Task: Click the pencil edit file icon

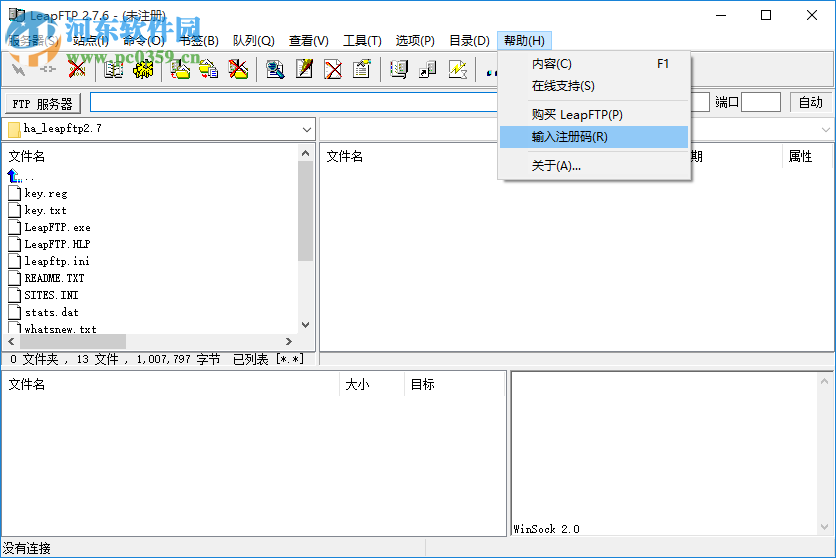Action: 304,69
